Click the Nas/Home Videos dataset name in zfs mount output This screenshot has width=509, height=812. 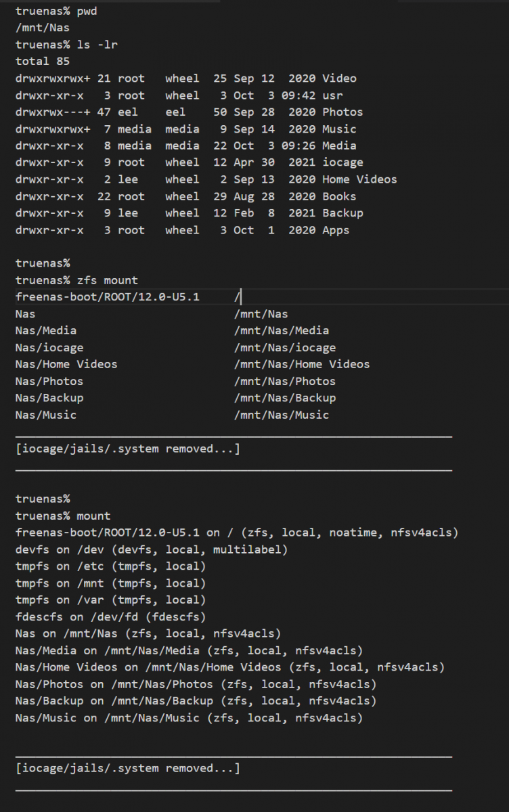[66, 364]
